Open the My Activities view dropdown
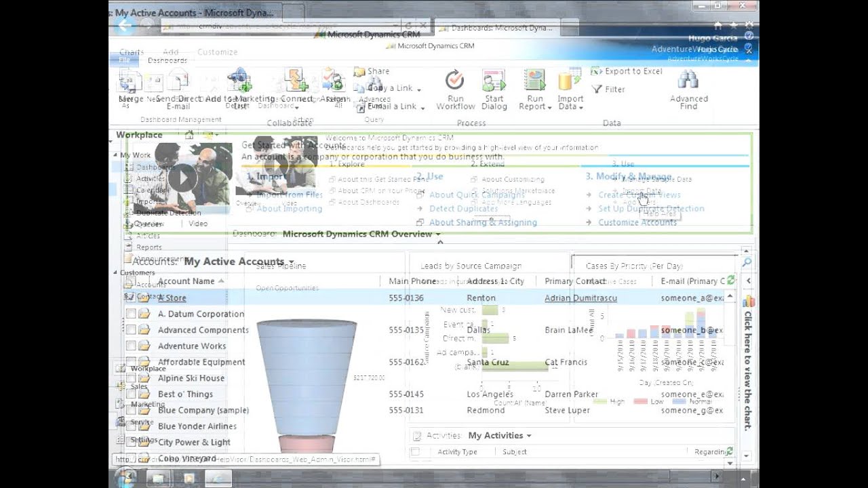The width and height of the screenshot is (868, 488). (529, 436)
